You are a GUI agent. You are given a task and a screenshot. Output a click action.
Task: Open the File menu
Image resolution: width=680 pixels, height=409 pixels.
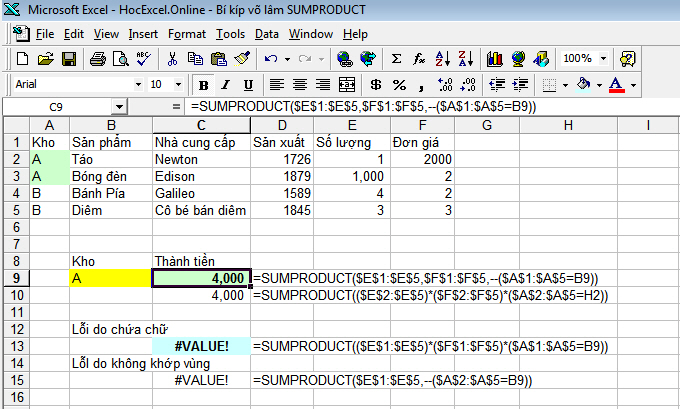click(45, 34)
